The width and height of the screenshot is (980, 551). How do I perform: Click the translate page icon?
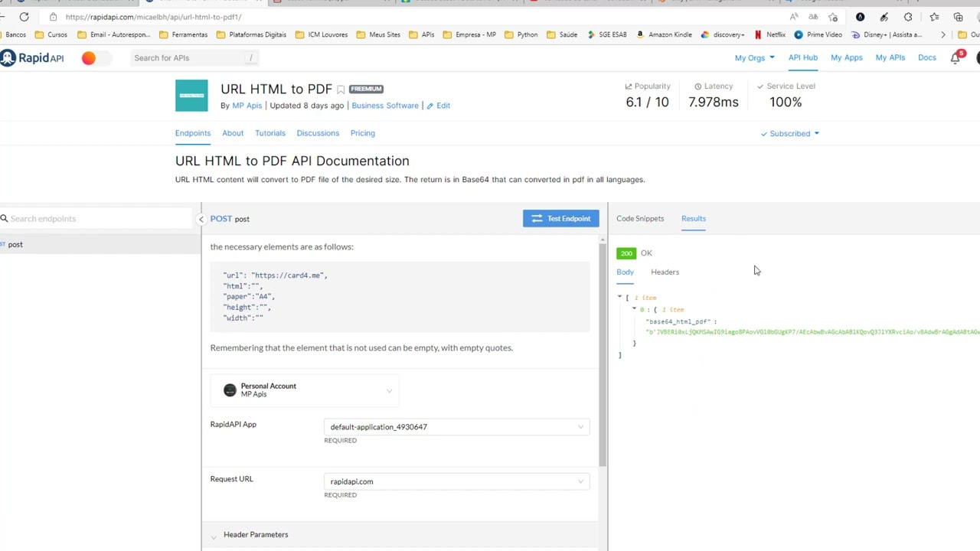click(x=813, y=17)
